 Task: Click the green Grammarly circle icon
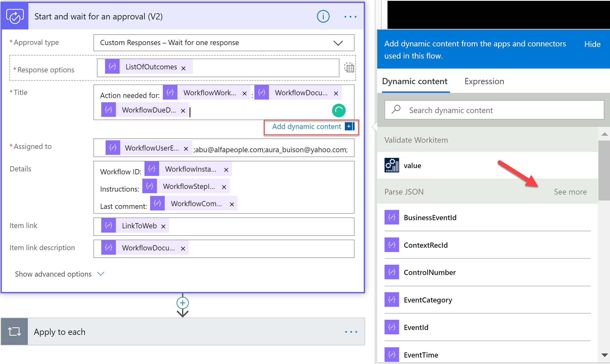pyautogui.click(x=339, y=110)
